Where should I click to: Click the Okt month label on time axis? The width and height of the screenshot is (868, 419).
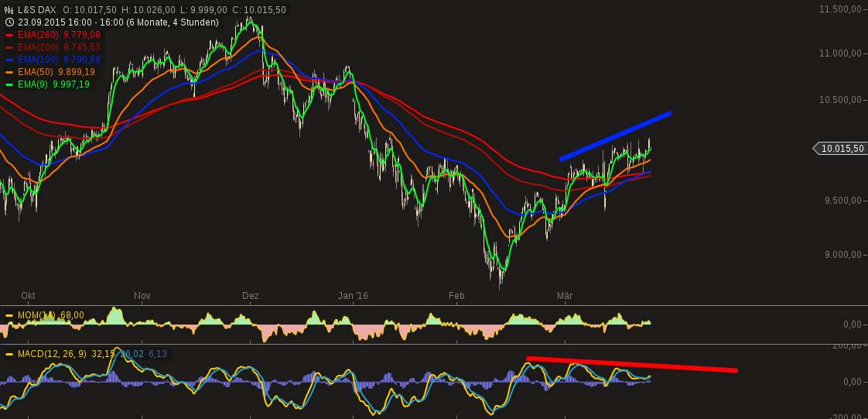click(x=28, y=296)
